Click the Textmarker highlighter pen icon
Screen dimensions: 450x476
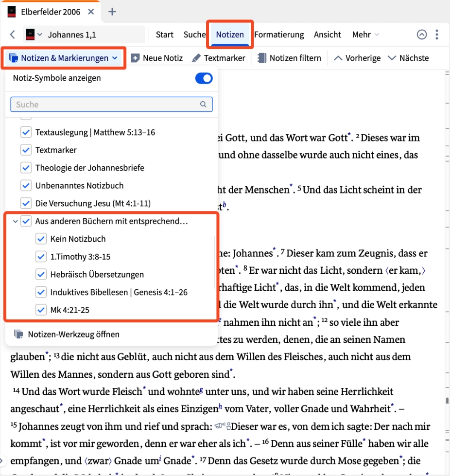tap(196, 58)
